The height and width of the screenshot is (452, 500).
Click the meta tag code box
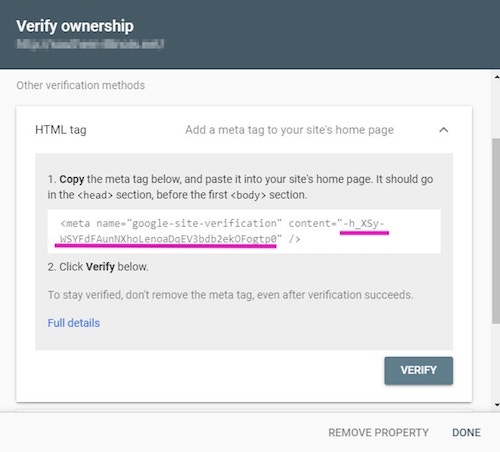coord(244,231)
